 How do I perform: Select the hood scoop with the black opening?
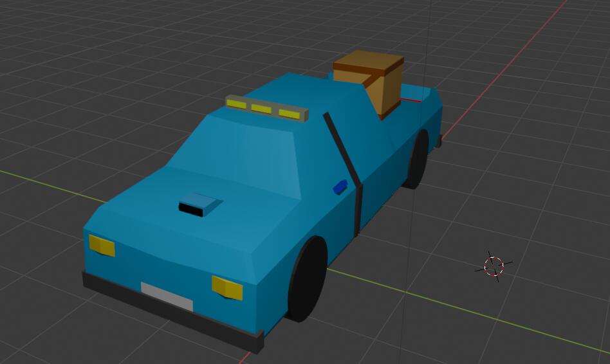(x=200, y=205)
